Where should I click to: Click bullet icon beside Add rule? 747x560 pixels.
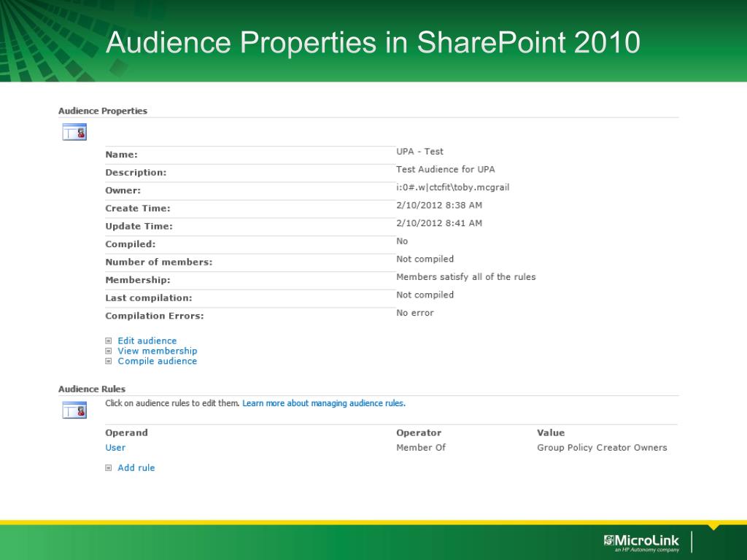coord(109,467)
